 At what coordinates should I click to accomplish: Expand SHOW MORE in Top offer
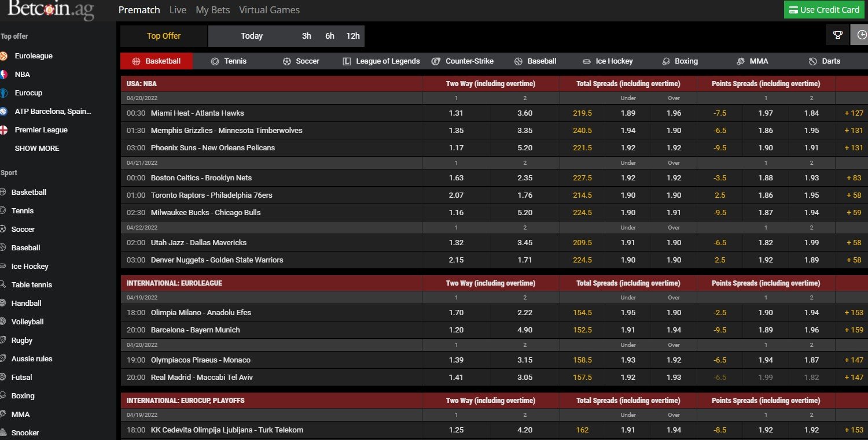click(x=37, y=149)
